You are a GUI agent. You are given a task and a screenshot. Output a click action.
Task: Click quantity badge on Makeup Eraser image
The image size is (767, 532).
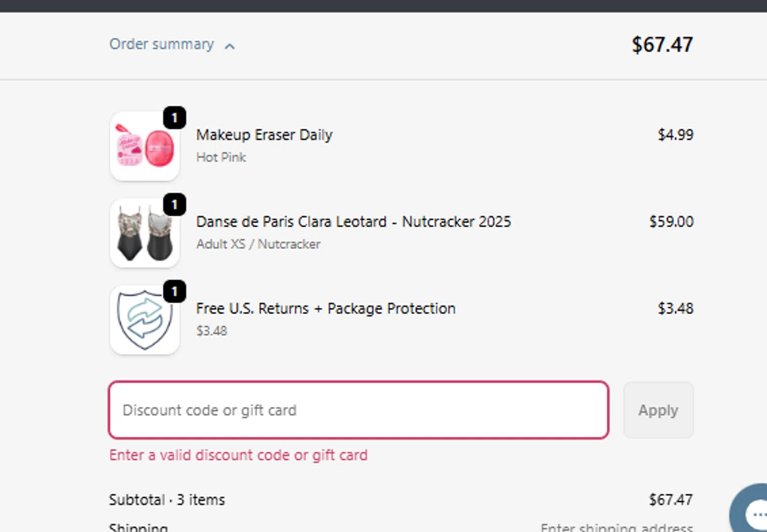(x=174, y=118)
